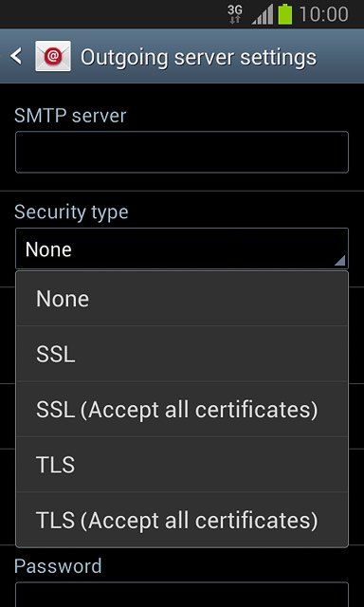
Task: Pick SSL (Accept all certificates)
Action: pos(182,409)
